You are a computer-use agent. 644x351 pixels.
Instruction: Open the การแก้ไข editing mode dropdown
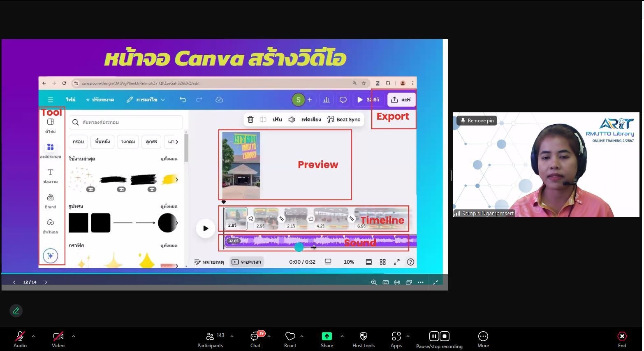tap(146, 100)
